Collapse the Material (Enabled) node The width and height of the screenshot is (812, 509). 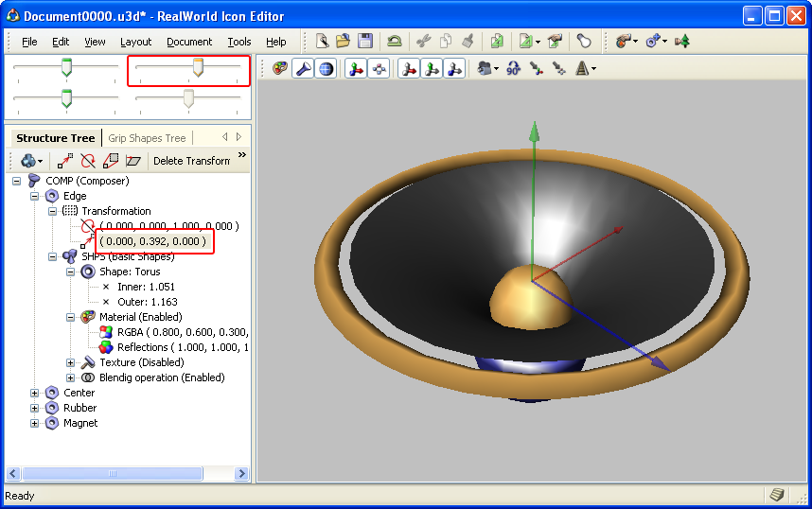tap(71, 317)
